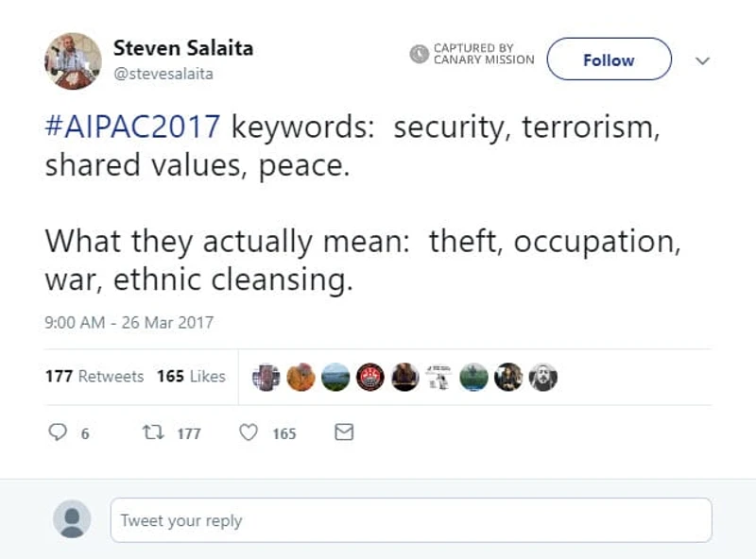This screenshot has width=756, height=559.
Task: Expand the red circular logo retweeter avatar
Action: [369, 376]
